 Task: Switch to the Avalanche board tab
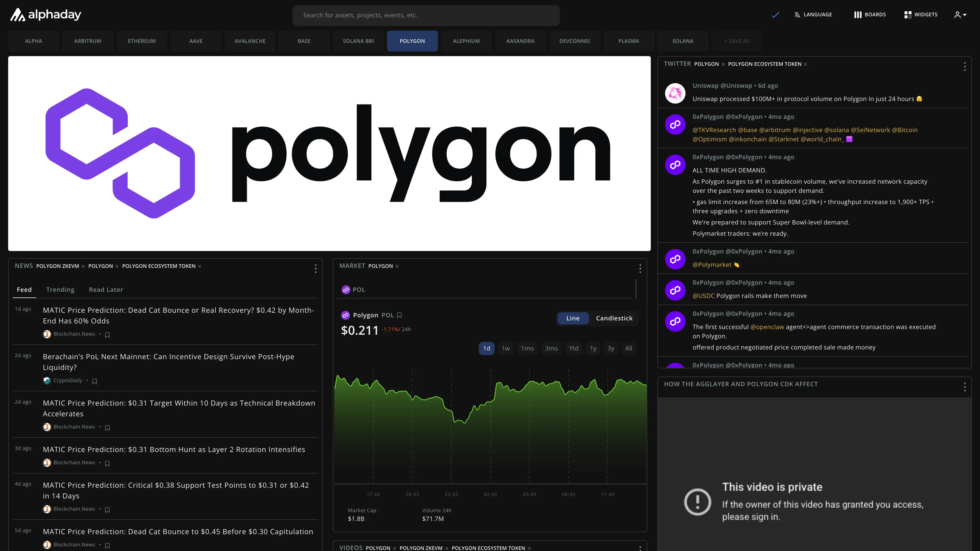coord(250,41)
